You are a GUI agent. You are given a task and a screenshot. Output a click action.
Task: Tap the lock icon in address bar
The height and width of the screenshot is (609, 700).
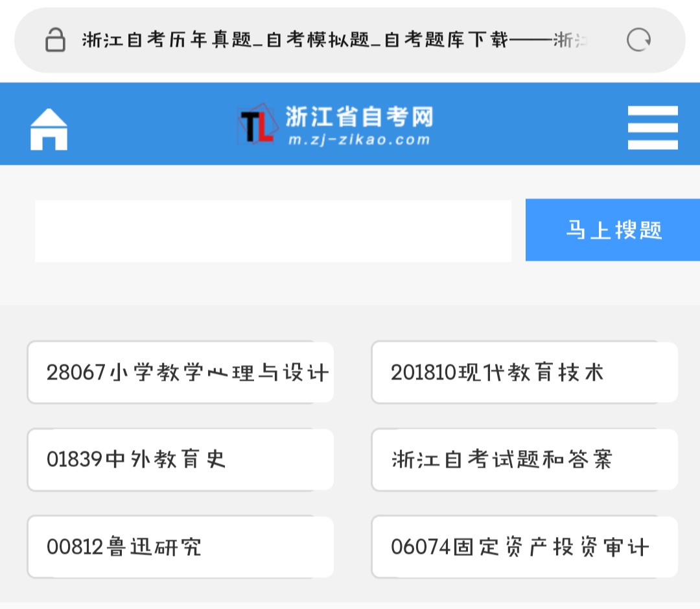(x=55, y=40)
